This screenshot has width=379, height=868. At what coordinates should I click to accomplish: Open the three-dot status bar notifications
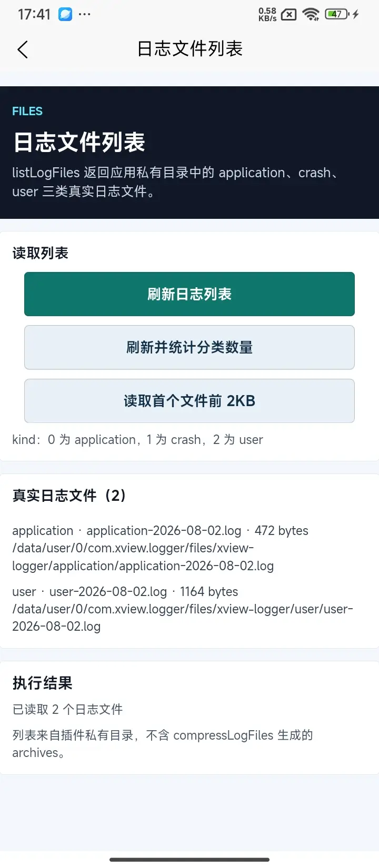click(x=85, y=14)
